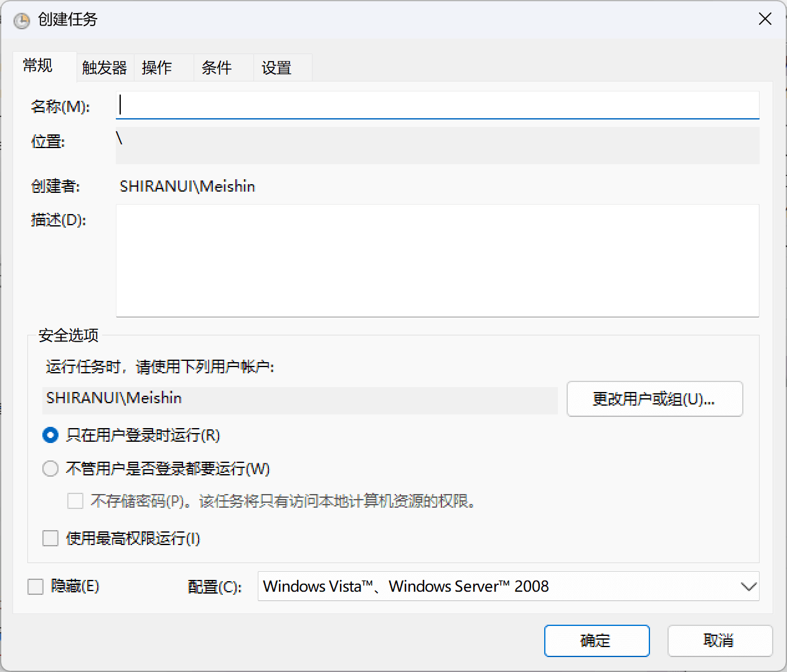Switch to the 操作 tab
This screenshot has height=672, width=787.
[x=157, y=68]
